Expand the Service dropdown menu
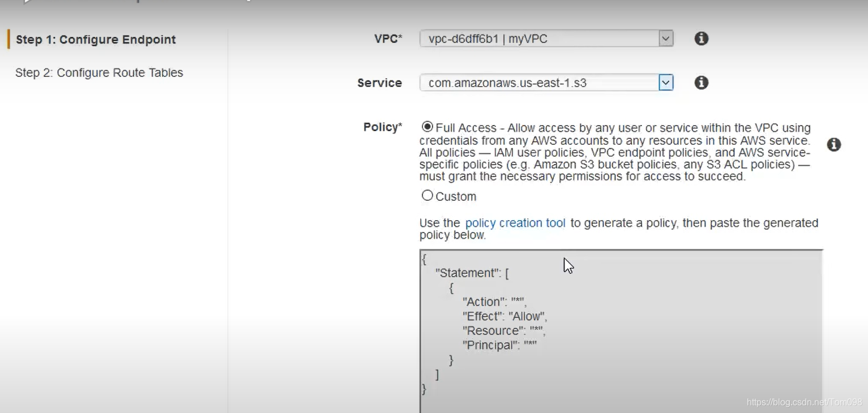 coord(666,83)
